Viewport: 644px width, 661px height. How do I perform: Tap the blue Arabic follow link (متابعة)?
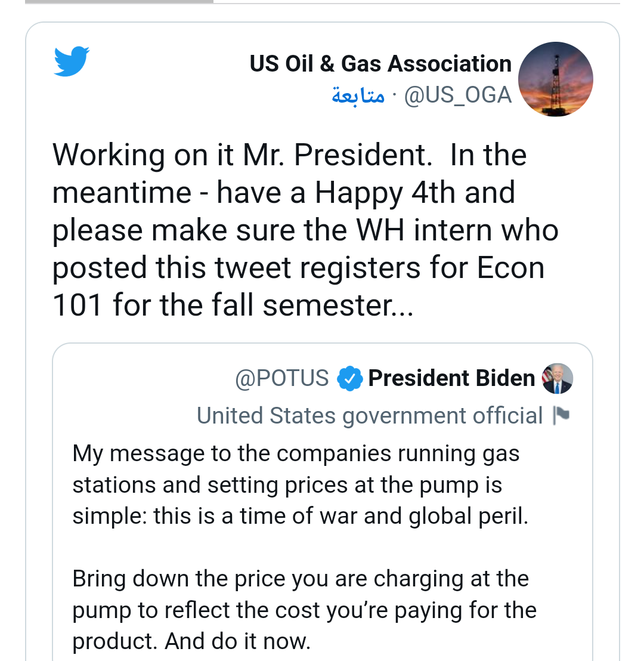(358, 95)
